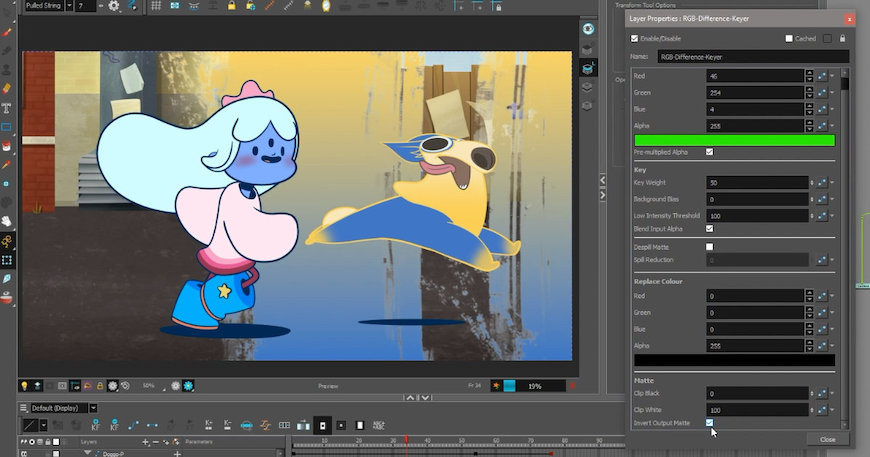Click function curve button for Red value
This screenshot has width=870, height=457.
click(x=822, y=76)
